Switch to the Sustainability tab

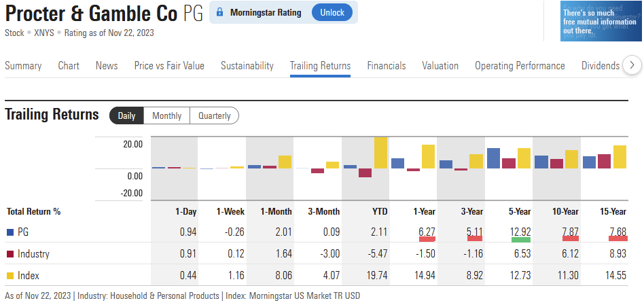tap(247, 66)
